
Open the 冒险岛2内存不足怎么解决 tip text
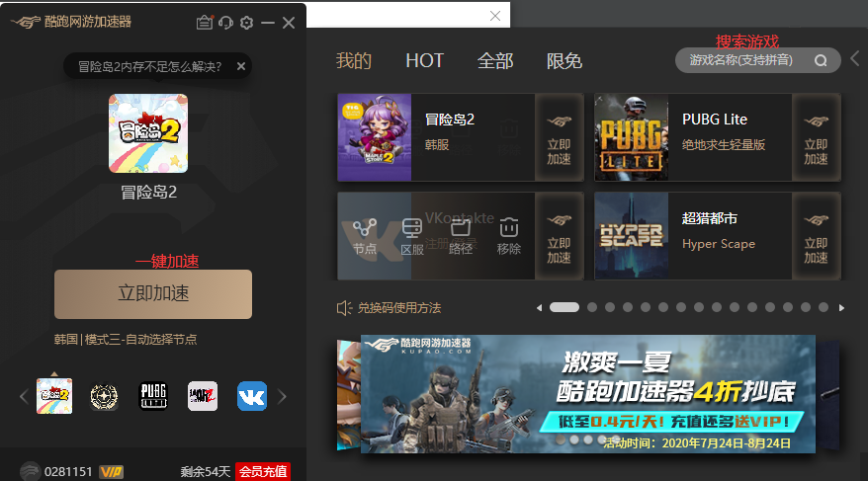(149, 67)
